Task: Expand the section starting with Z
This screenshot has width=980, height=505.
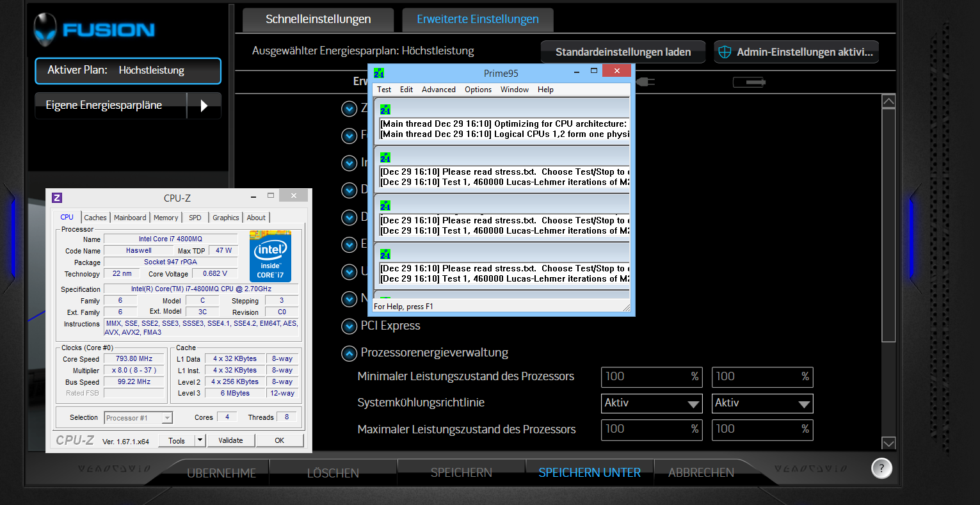Action: pyautogui.click(x=349, y=109)
